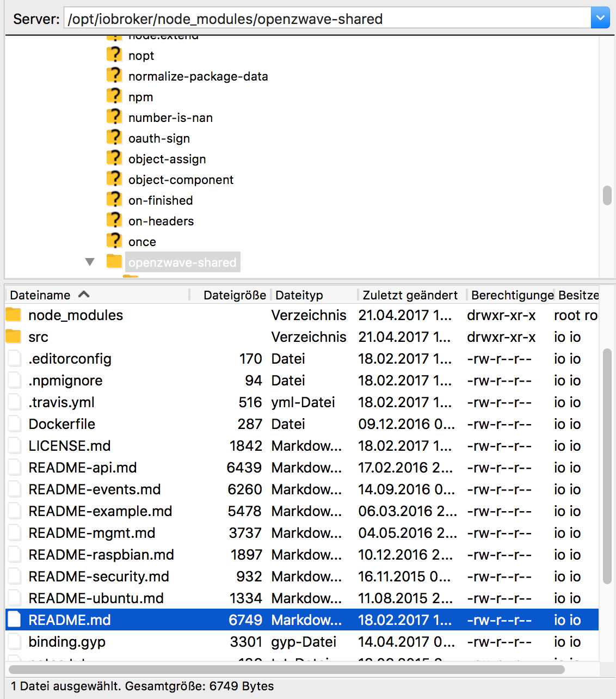616x699 pixels.
Task: Sort files by Dateigröße column
Action: click(234, 295)
